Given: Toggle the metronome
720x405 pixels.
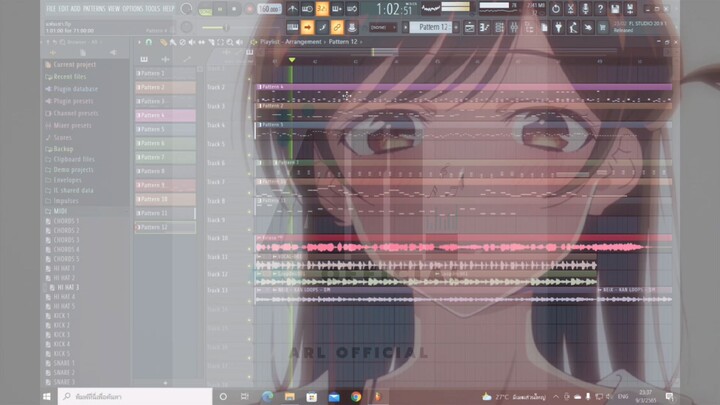Looking at the screenshot, I should [292, 8].
